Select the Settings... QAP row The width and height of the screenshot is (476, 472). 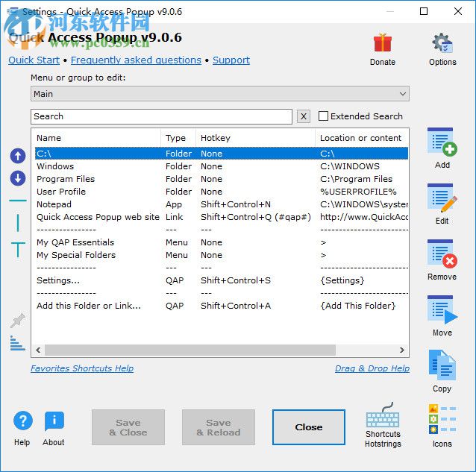[x=222, y=280]
